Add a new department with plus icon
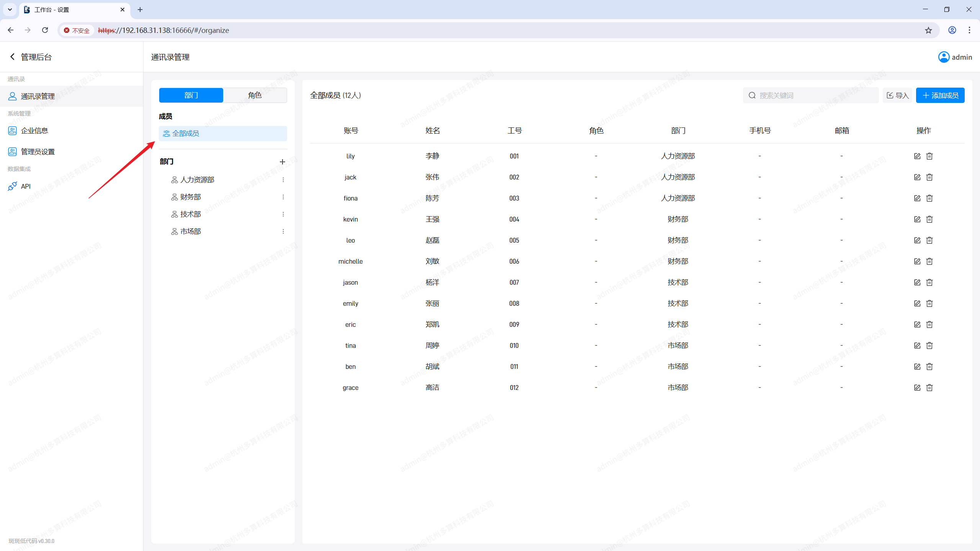This screenshot has width=980, height=551. coord(283,162)
